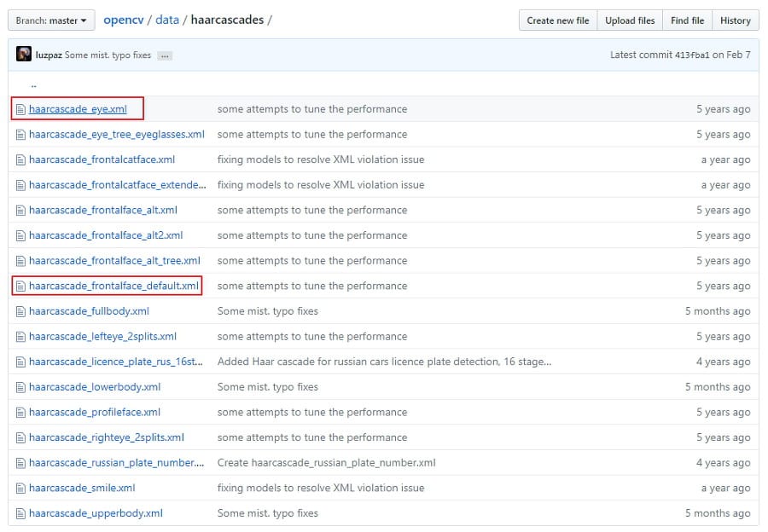Click file icon beside haarcascade_profileface.xml
768x532 pixels.
pos(20,413)
